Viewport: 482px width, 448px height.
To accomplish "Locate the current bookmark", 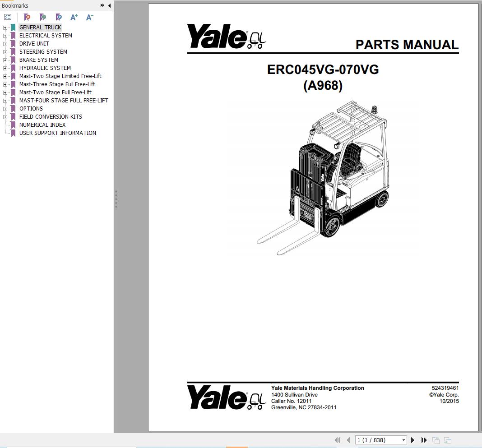I will point(59,17).
